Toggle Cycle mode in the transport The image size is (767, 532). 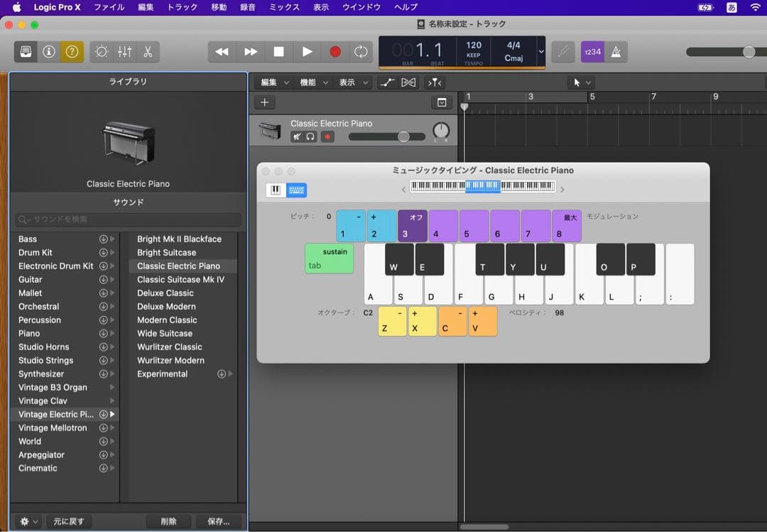click(361, 52)
